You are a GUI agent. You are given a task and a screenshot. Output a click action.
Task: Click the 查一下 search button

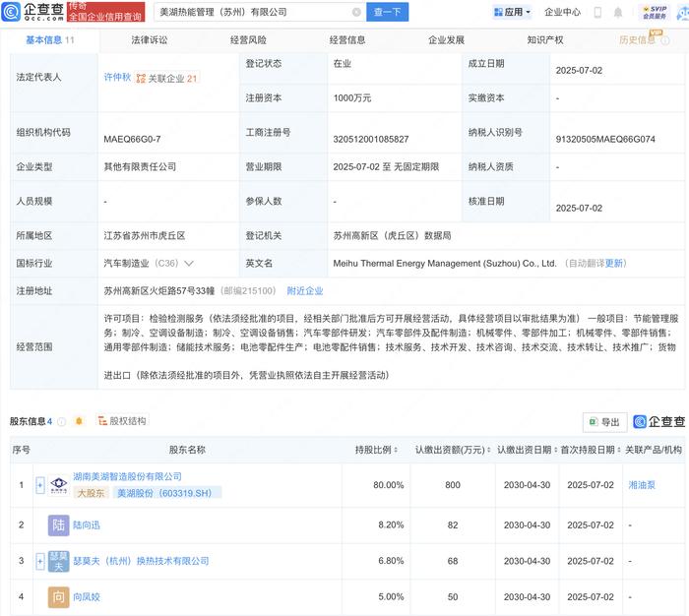(387, 12)
